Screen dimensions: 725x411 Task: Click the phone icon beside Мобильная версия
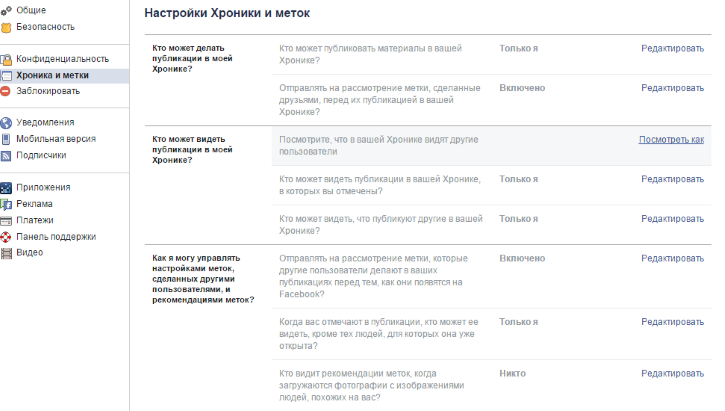coord(7,139)
